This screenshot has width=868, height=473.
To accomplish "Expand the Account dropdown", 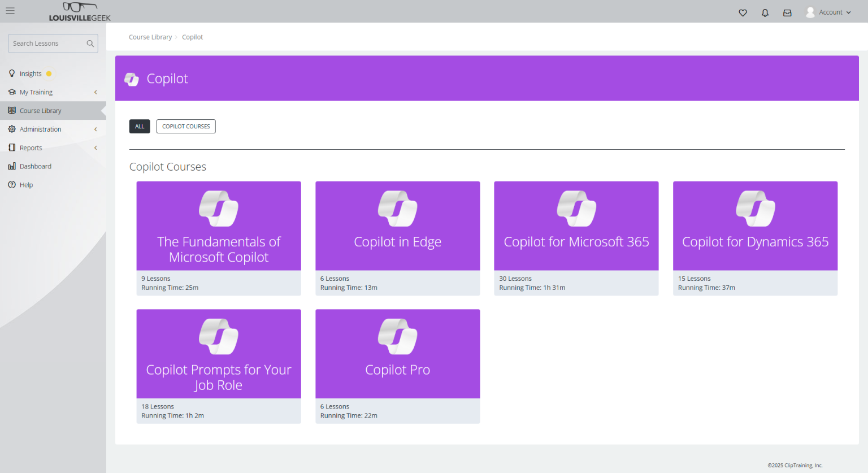I will point(831,12).
